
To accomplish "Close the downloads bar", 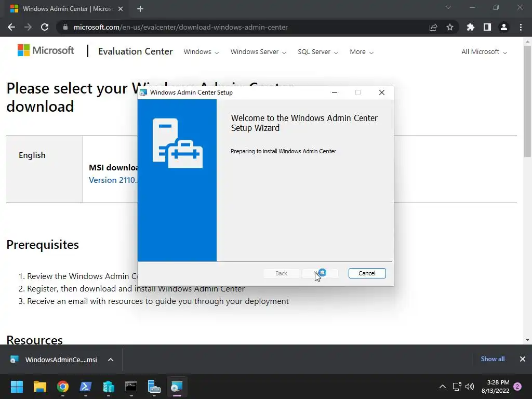I will click(523, 359).
